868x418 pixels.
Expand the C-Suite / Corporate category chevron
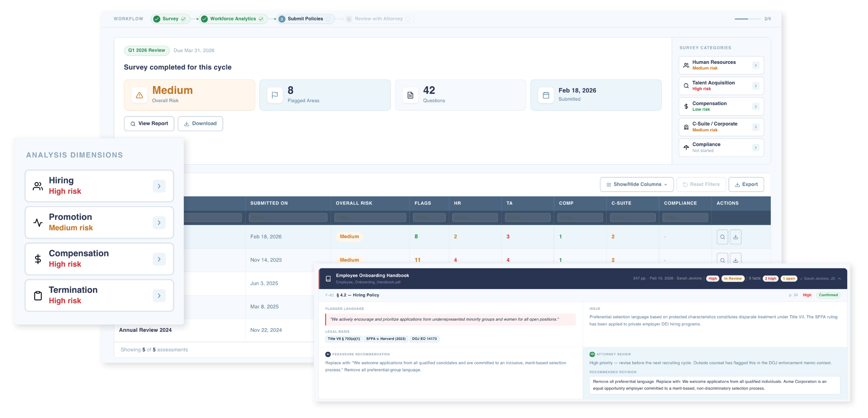point(756,127)
